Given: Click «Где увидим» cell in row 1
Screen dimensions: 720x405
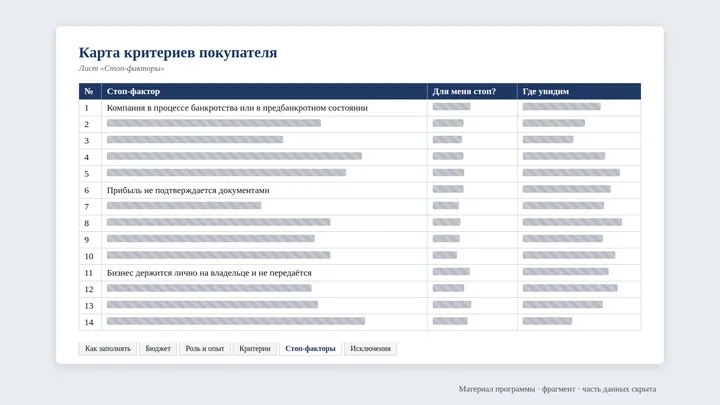Looking at the screenshot, I should [x=579, y=108].
